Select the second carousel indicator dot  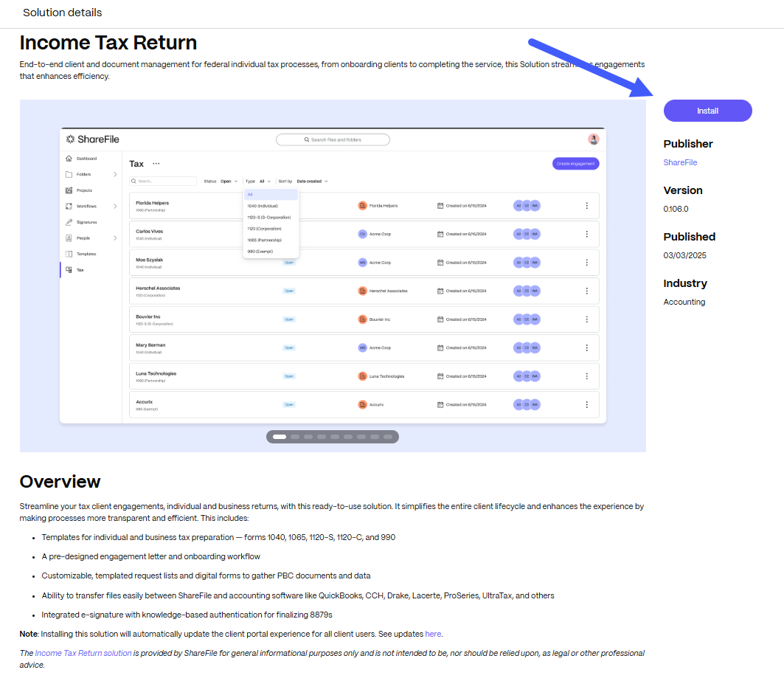295,437
